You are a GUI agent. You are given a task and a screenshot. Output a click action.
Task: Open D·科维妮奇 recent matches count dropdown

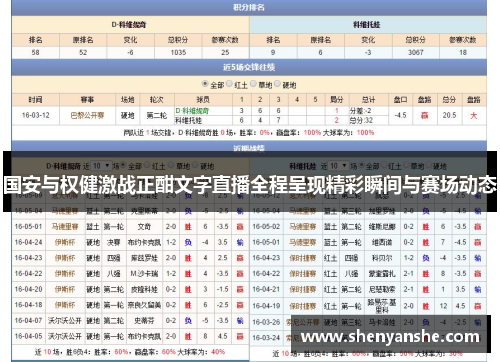coord(102,166)
